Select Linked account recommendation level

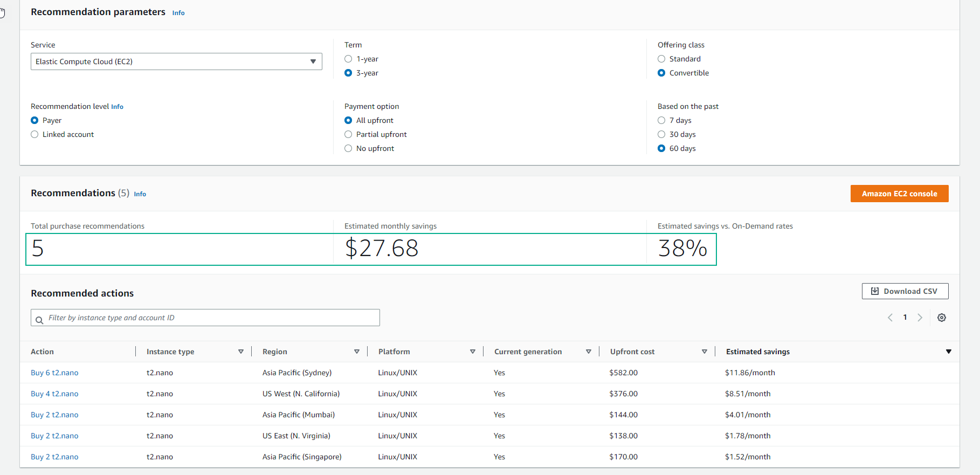click(x=34, y=134)
